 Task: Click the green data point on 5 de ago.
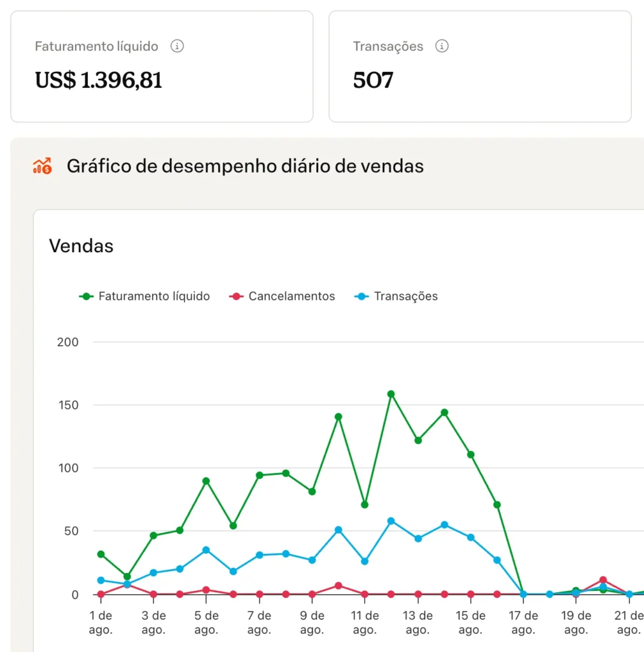click(x=206, y=481)
